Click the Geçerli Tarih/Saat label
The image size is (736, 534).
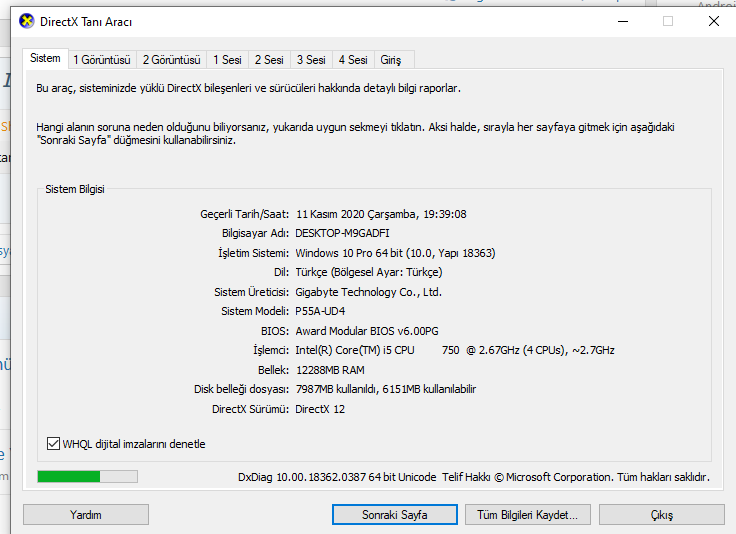(245, 214)
